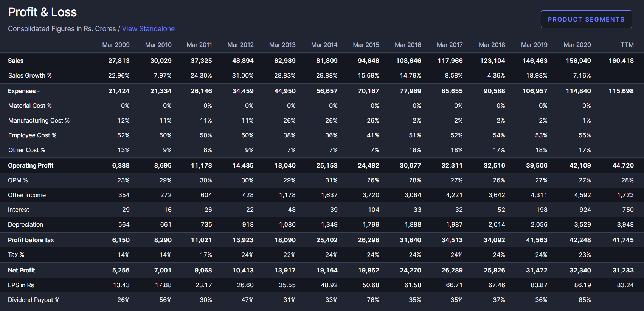Click Mar 2020 dividend payout 85%
This screenshot has height=311, width=644.
pyautogui.click(x=585, y=300)
